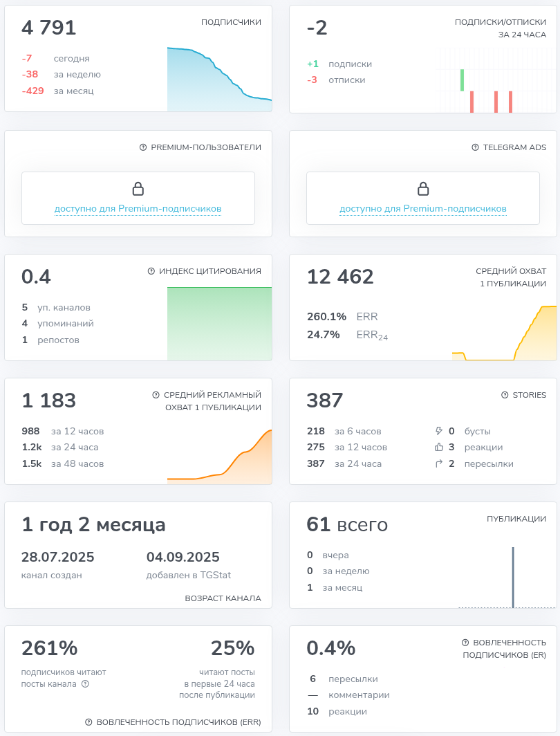
Task: Click the help icon after 'посты канала'
Action: (85, 684)
